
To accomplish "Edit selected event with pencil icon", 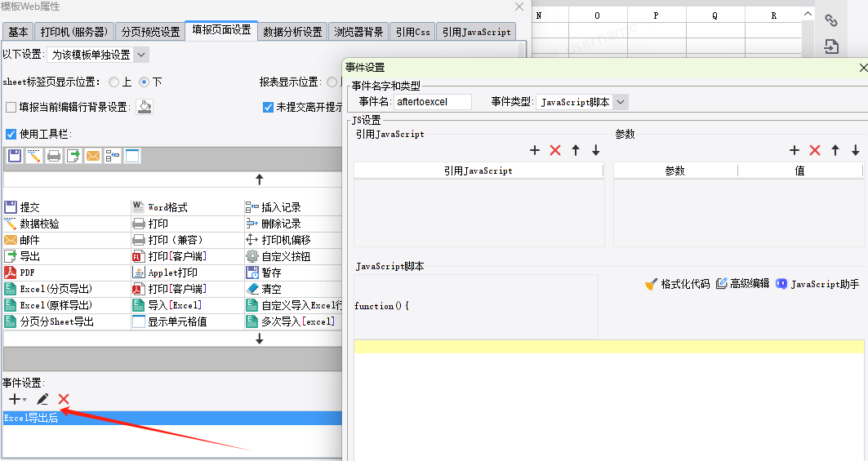I will (42, 399).
